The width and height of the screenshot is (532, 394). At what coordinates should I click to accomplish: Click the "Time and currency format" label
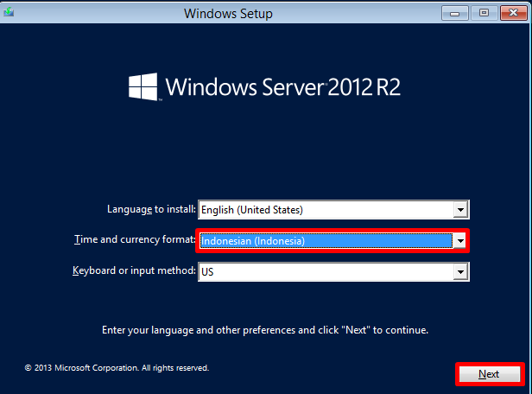[135, 240]
